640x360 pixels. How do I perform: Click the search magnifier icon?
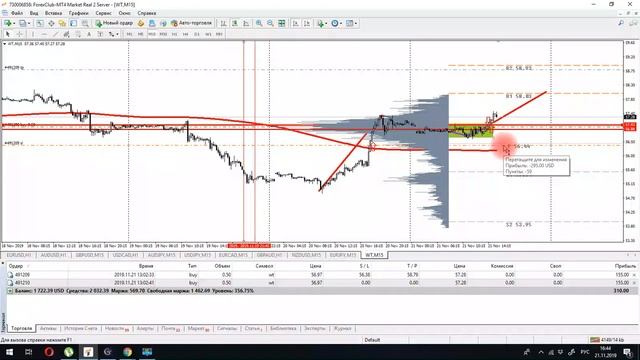621,23
